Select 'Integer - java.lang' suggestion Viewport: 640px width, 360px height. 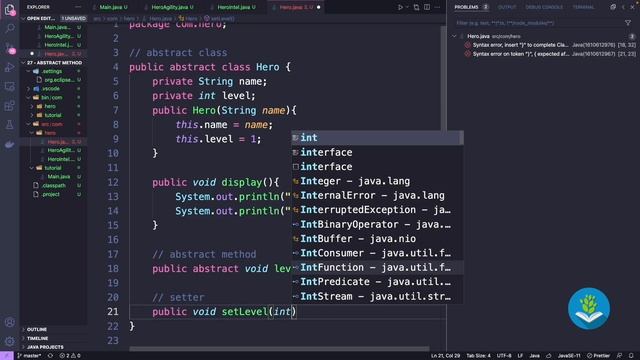point(377,181)
